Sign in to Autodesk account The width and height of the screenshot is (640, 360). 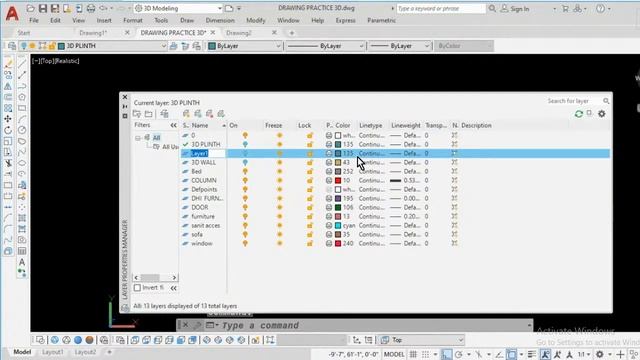tap(515, 9)
